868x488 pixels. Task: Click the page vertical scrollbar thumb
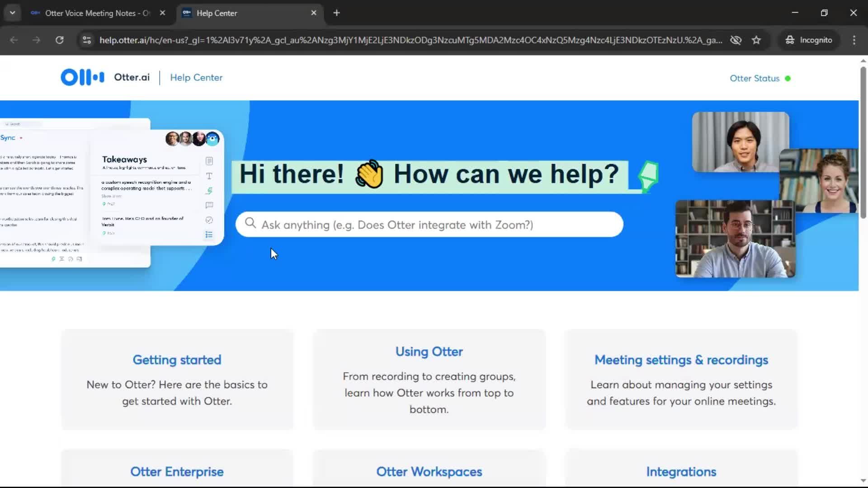coord(863,142)
